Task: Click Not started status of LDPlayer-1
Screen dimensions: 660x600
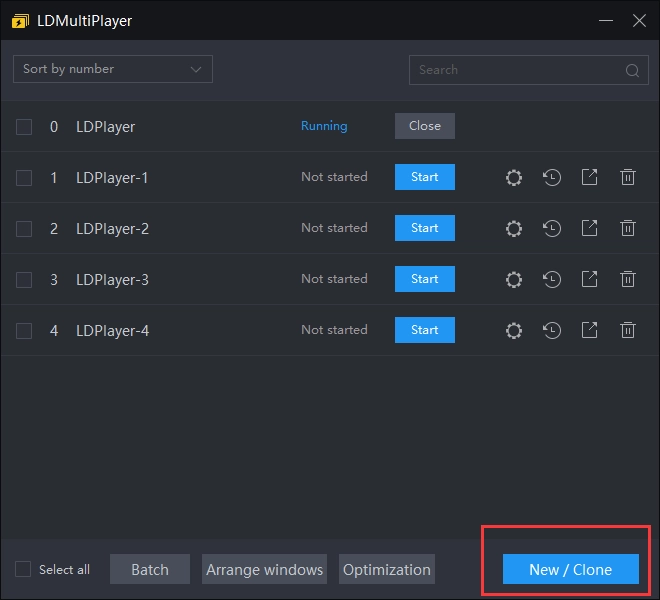Action: [x=334, y=177]
